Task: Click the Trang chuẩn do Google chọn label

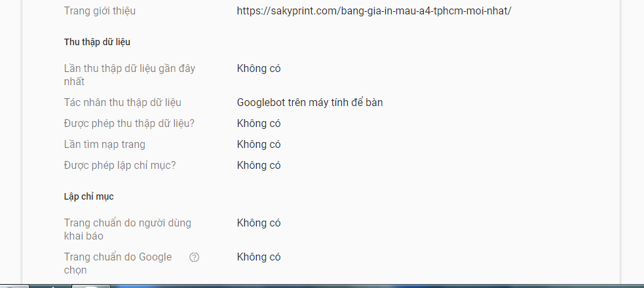Action: tap(118, 263)
